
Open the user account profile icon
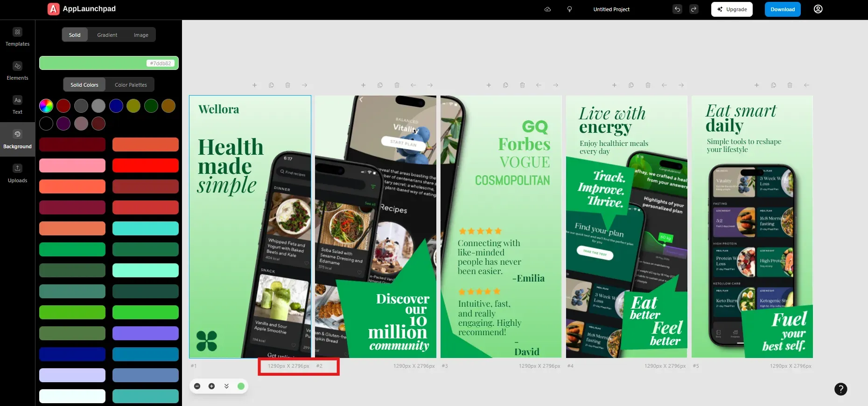818,9
